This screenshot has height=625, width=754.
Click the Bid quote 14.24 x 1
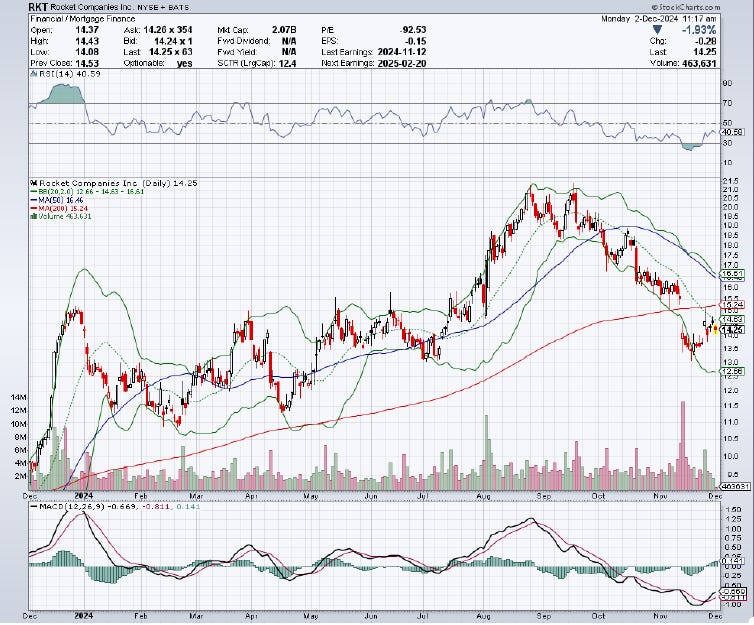coord(173,41)
